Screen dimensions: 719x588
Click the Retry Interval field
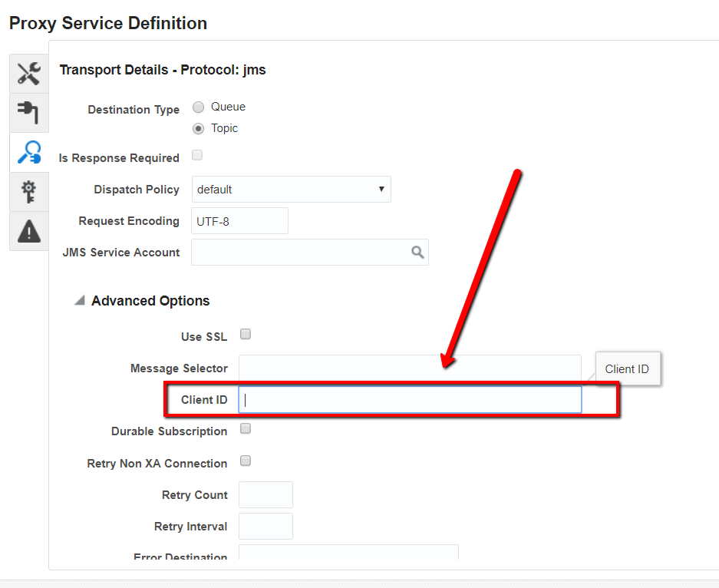point(265,526)
